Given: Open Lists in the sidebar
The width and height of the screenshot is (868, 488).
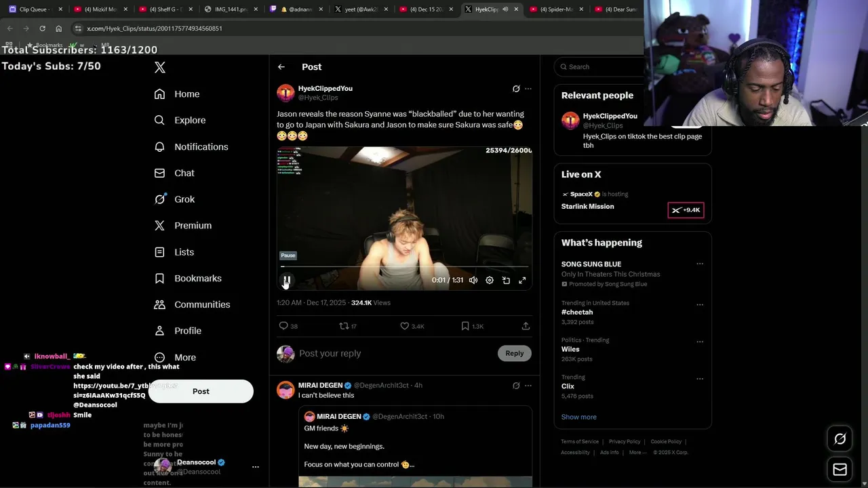Looking at the screenshot, I should coord(174,252).
